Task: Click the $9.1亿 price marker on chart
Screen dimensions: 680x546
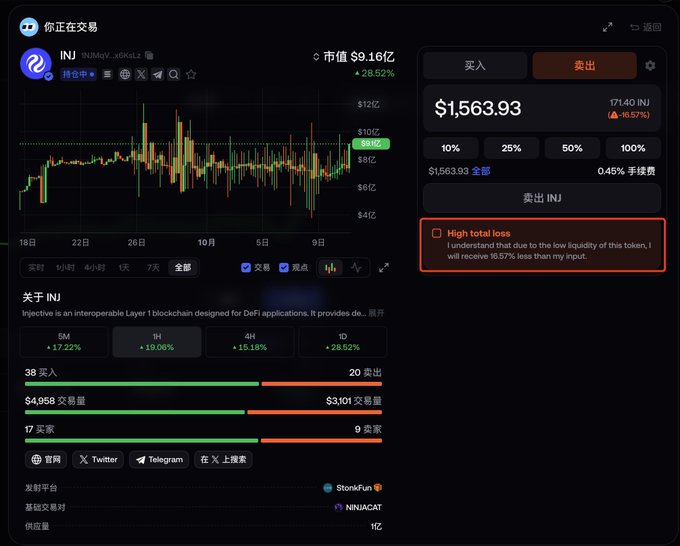Action: tap(371, 144)
